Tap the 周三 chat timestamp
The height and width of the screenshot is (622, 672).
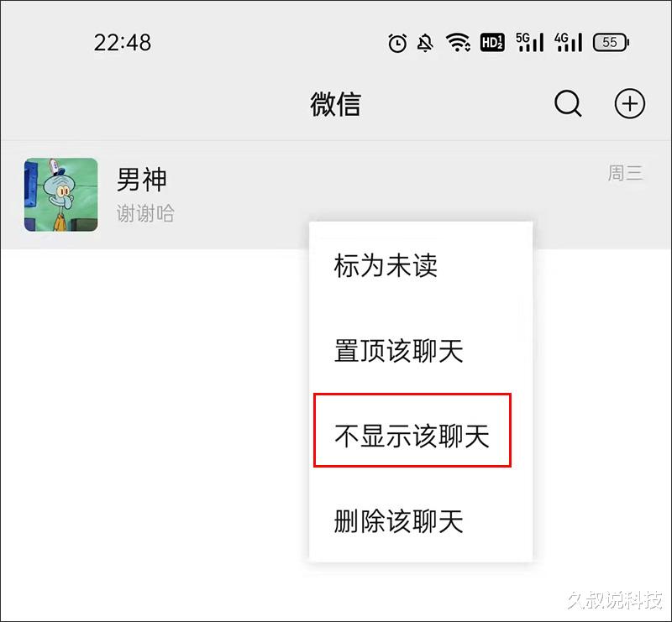point(625,173)
